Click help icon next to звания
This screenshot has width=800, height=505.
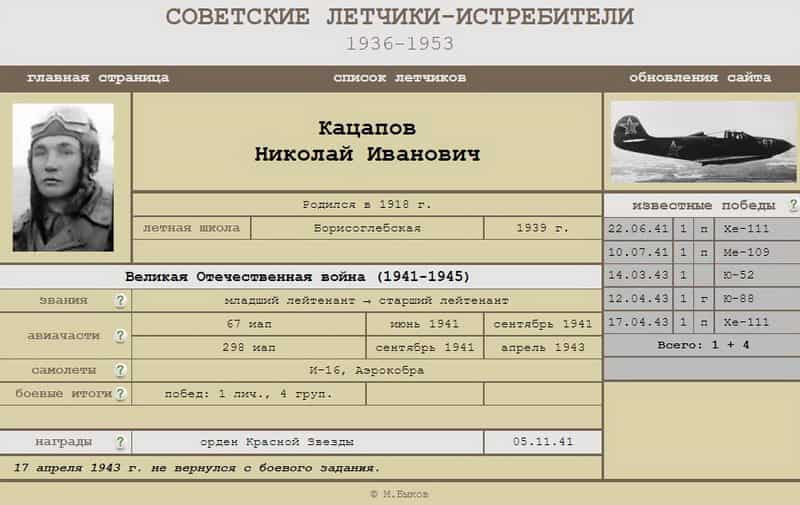pos(120,301)
